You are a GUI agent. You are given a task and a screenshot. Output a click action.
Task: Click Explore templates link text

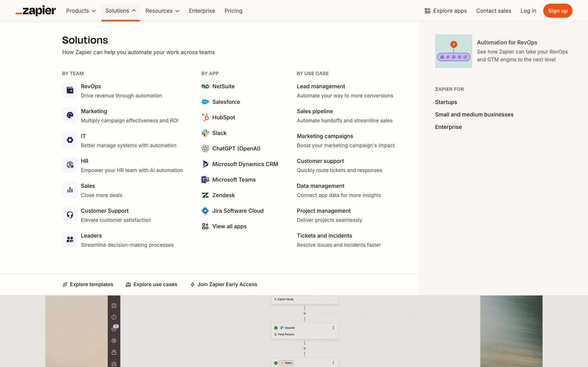pyautogui.click(x=91, y=284)
